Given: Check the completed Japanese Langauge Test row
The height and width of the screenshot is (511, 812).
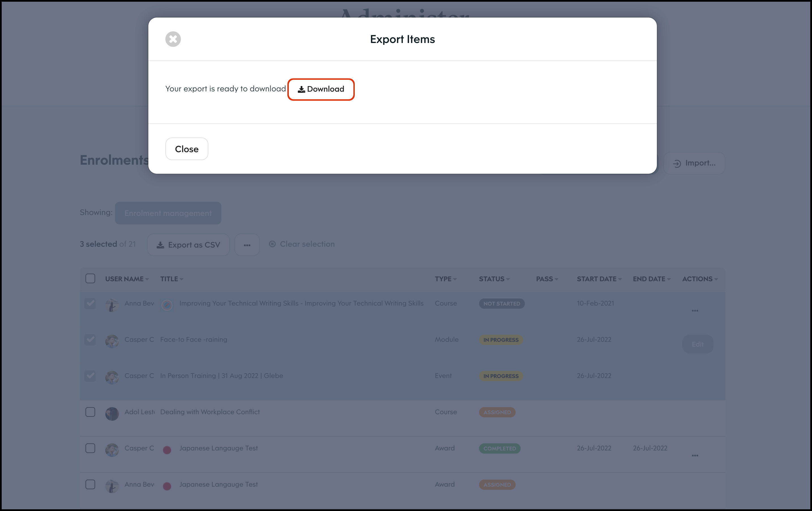Looking at the screenshot, I should (x=90, y=448).
